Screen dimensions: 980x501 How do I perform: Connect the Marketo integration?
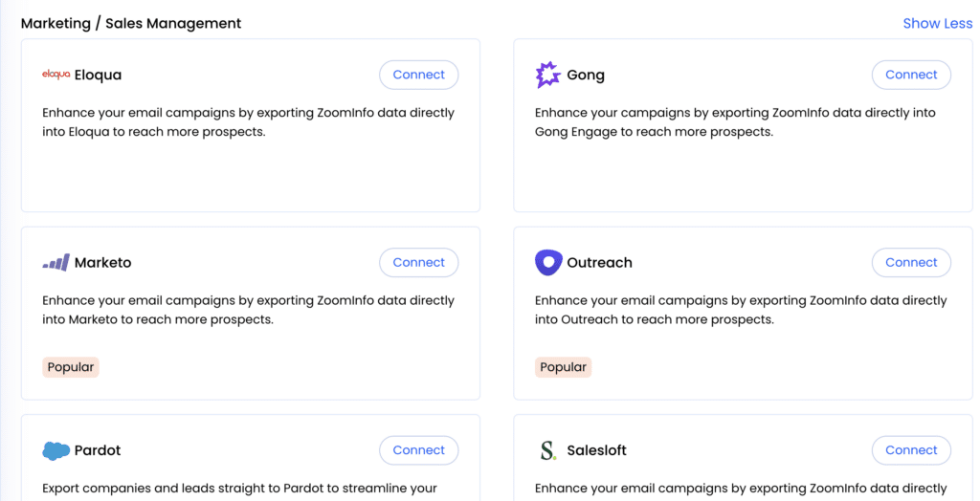[x=419, y=262]
